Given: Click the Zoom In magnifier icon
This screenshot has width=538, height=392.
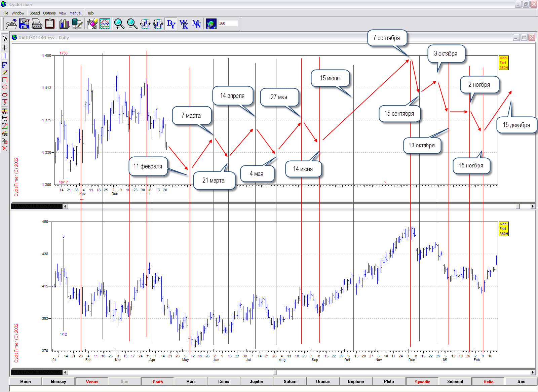Looking at the screenshot, I should pos(119,24).
